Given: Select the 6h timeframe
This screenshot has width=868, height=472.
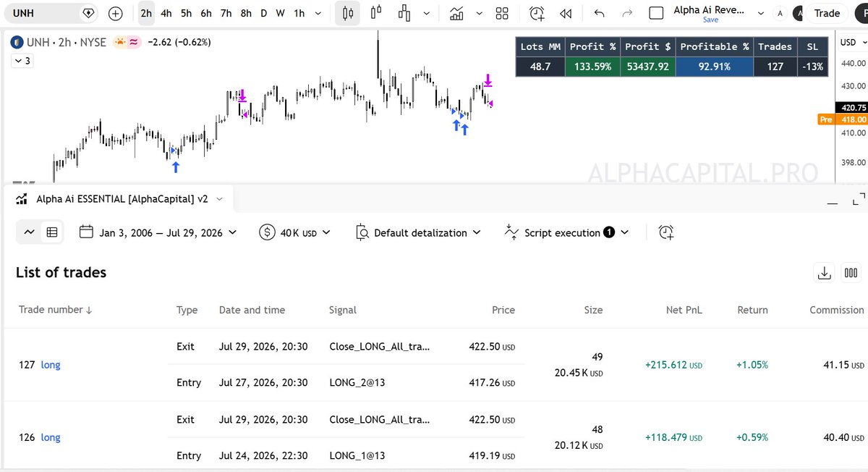Looking at the screenshot, I should 206,13.
